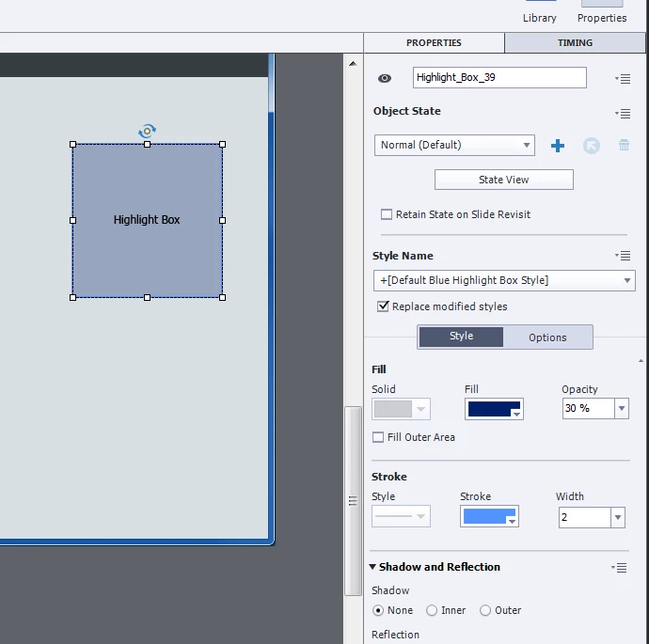This screenshot has width=649, height=644.
Task: Open the Normal (Default) state dropdown
Action: point(454,145)
